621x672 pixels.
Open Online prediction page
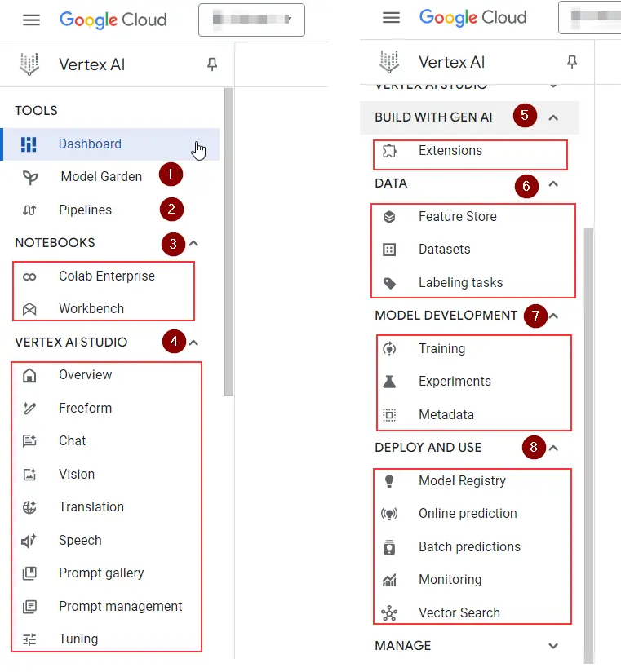468,514
